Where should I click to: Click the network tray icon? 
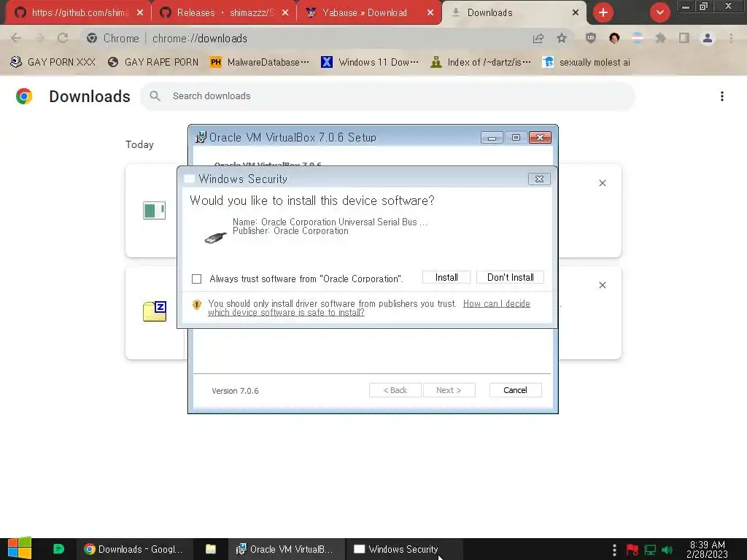coord(650,550)
